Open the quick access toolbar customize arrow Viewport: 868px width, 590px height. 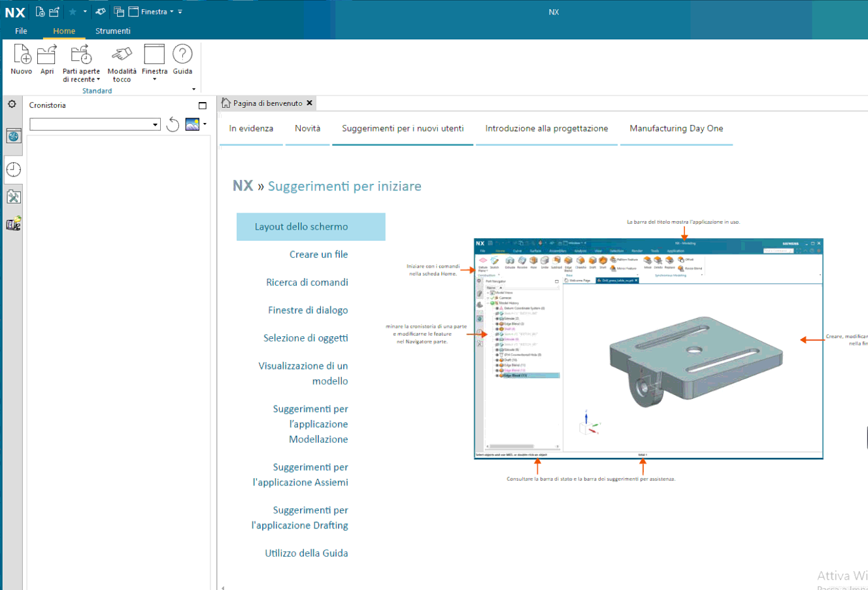180,12
